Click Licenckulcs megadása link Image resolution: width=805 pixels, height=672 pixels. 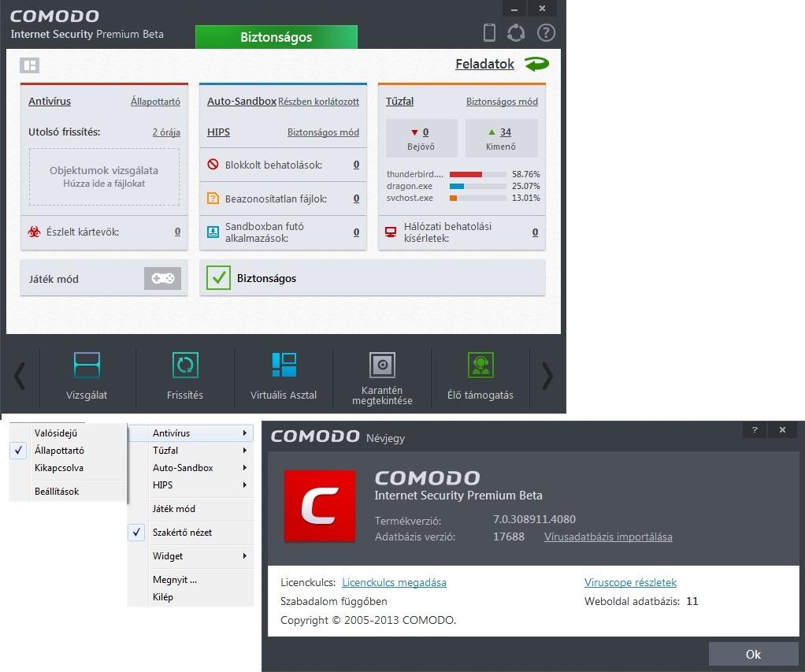(395, 583)
